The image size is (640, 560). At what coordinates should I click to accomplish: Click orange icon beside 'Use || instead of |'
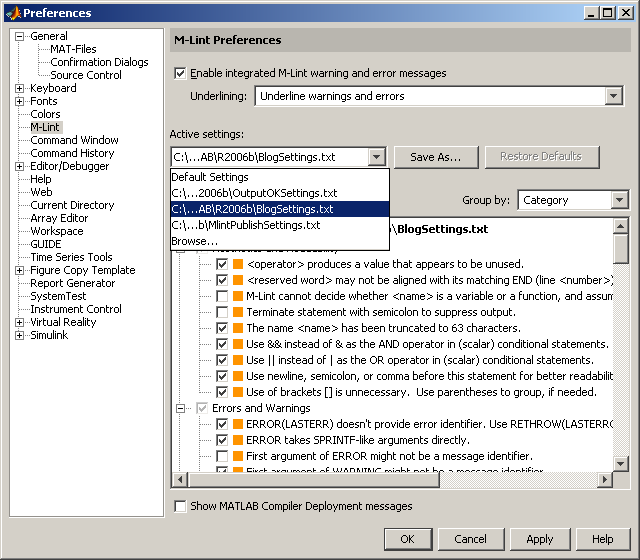[x=238, y=360]
